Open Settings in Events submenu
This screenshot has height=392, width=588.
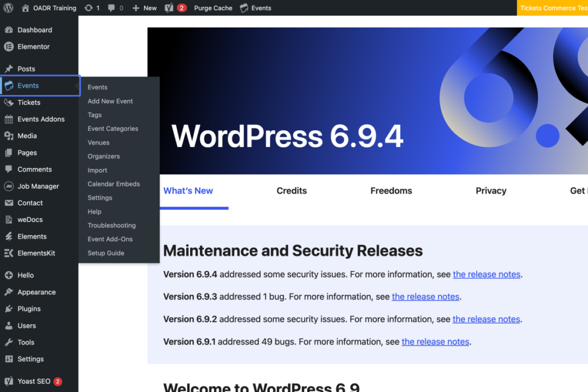[x=100, y=197]
